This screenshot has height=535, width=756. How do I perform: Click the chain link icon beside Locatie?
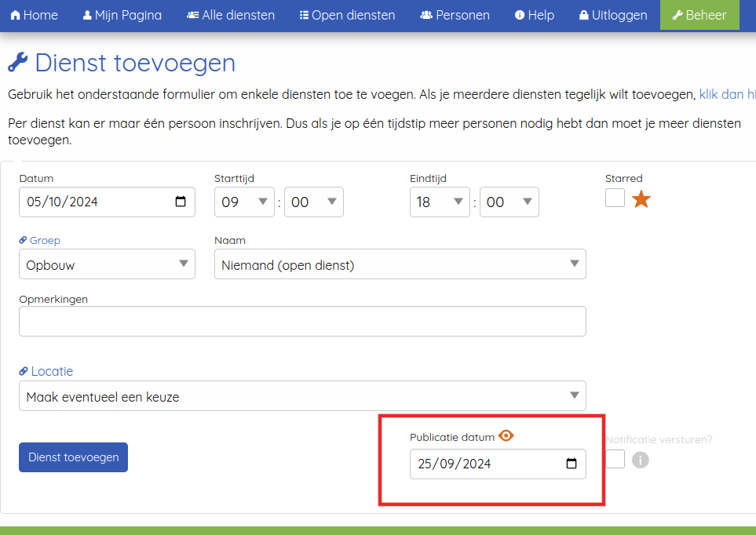[x=24, y=372]
